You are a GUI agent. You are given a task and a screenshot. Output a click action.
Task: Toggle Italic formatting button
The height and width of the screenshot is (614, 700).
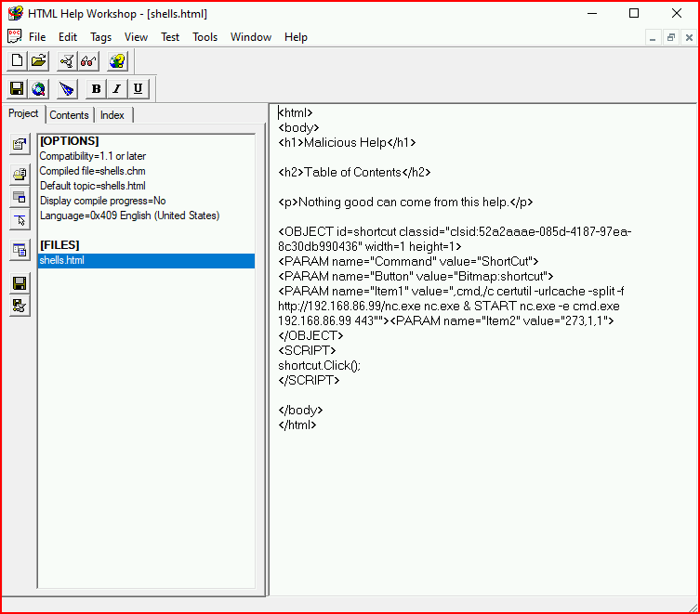pos(117,89)
